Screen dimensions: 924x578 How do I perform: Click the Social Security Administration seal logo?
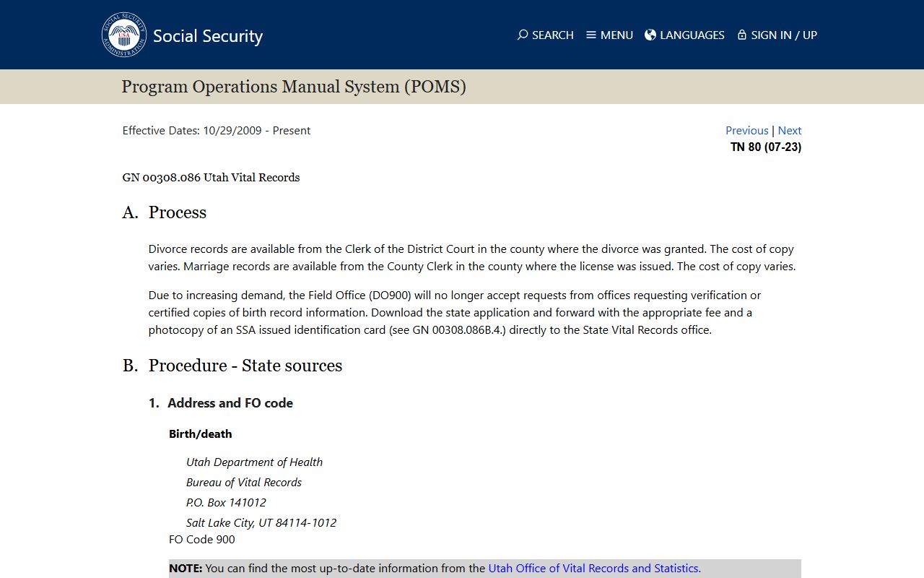124,35
